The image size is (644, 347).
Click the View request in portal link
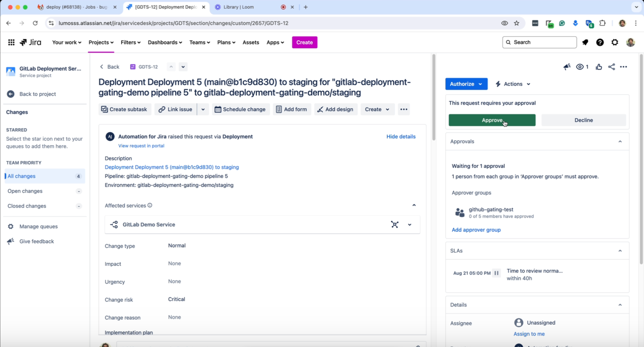(x=141, y=146)
